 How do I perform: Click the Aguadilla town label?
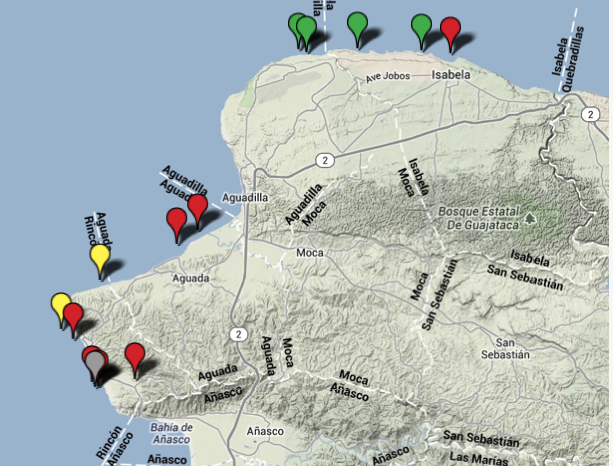point(247,198)
